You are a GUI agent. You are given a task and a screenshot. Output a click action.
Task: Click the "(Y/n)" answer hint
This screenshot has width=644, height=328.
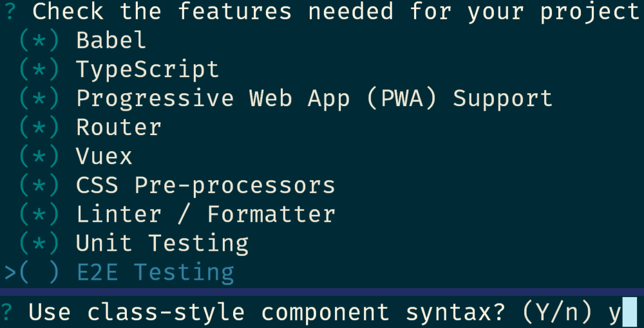coord(558,313)
